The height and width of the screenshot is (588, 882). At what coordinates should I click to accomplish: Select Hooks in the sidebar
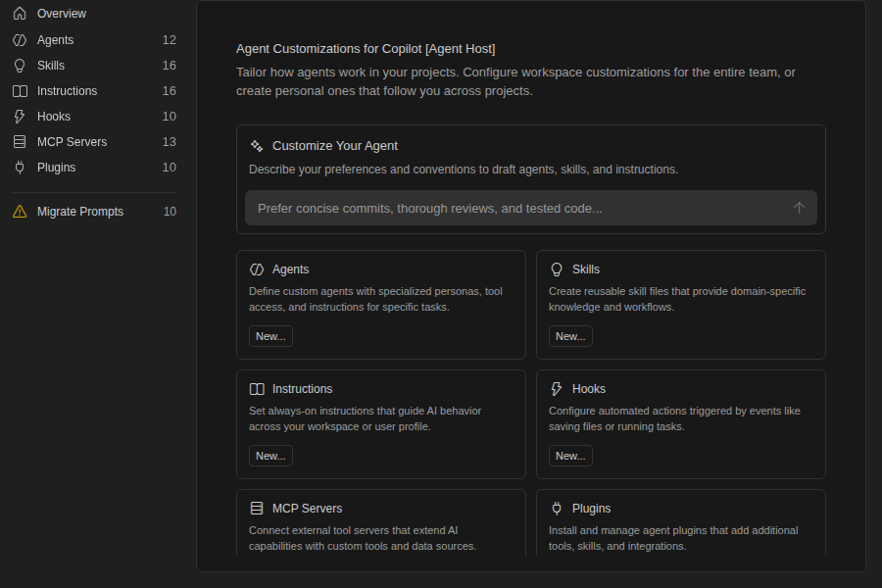click(x=94, y=117)
